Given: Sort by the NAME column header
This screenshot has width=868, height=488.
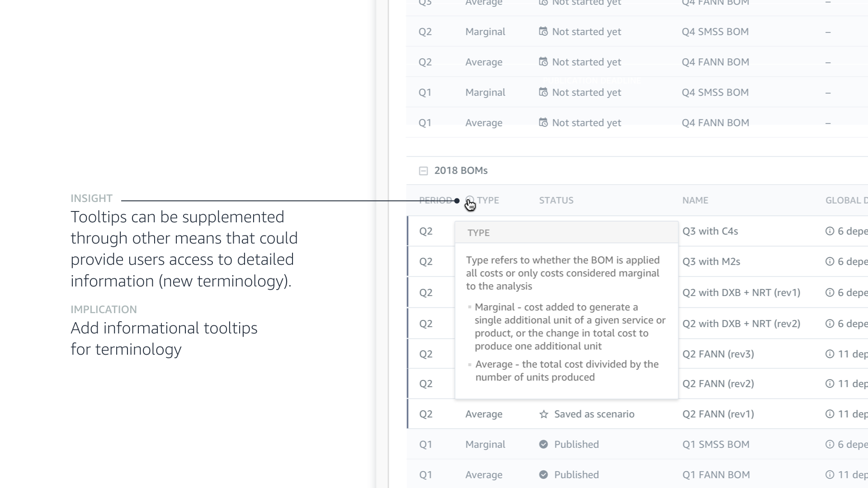Looking at the screenshot, I should [695, 201].
